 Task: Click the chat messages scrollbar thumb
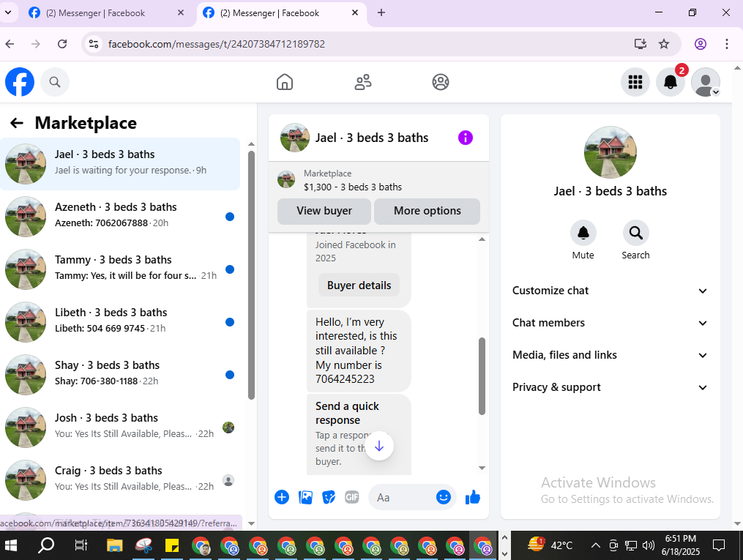click(482, 376)
